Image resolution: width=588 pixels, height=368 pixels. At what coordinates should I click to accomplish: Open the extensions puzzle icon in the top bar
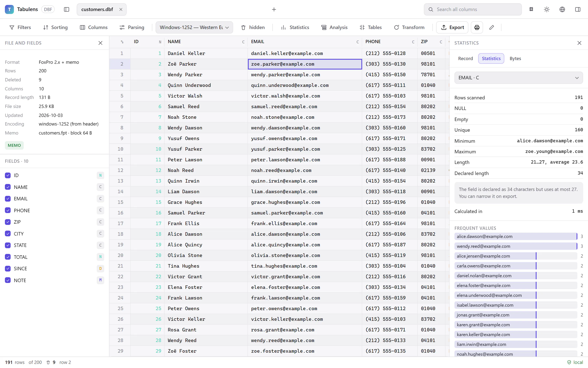[x=531, y=9]
